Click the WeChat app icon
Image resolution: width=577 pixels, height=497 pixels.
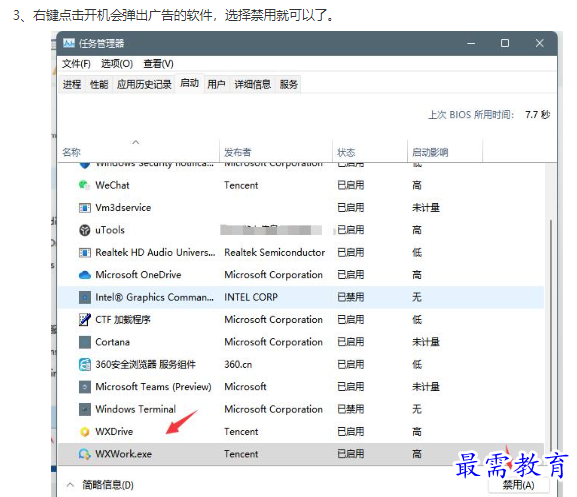pyautogui.click(x=85, y=185)
